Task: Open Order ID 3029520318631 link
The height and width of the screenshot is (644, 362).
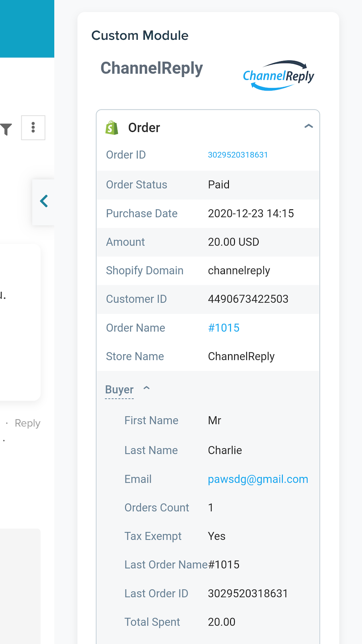Action: (x=238, y=155)
